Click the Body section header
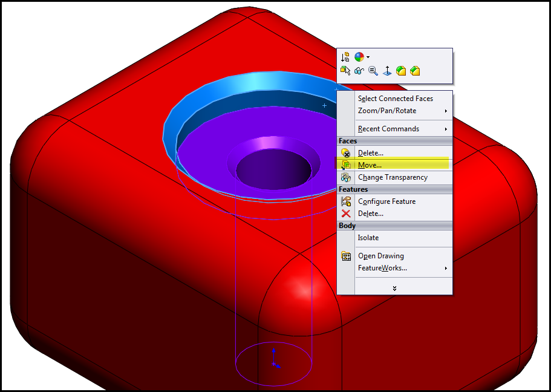Screen dimensions: 551x392 (x=395, y=226)
